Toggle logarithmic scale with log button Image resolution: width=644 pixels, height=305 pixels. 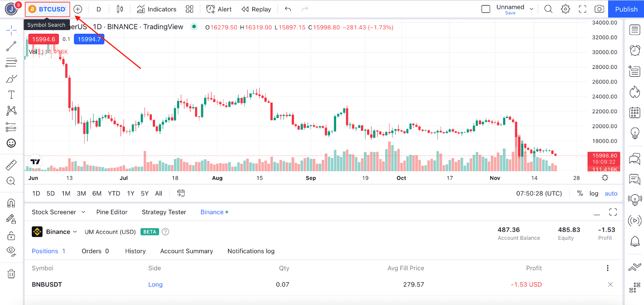coord(594,193)
